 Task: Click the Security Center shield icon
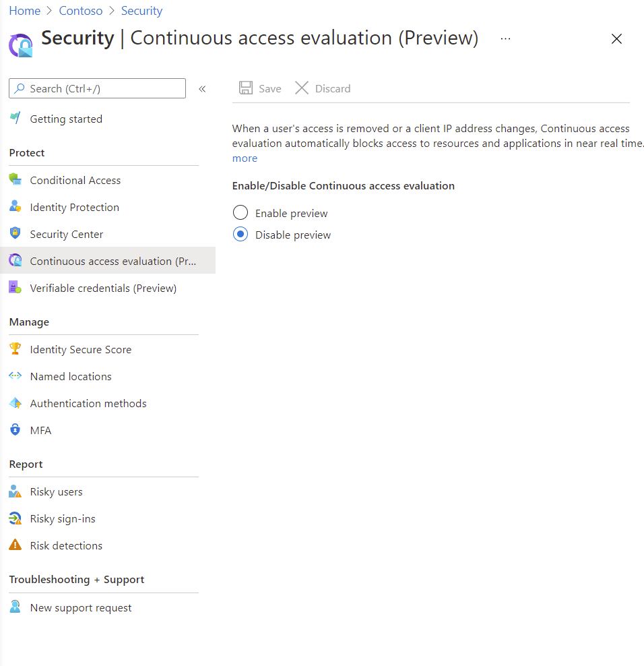click(15, 234)
